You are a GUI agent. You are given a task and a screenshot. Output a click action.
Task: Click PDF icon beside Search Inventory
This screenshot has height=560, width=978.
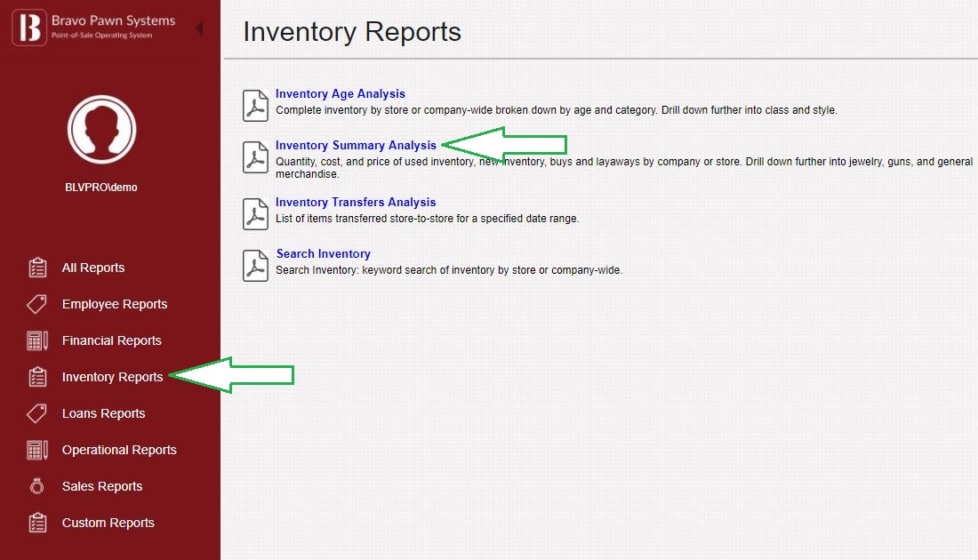pyautogui.click(x=256, y=266)
